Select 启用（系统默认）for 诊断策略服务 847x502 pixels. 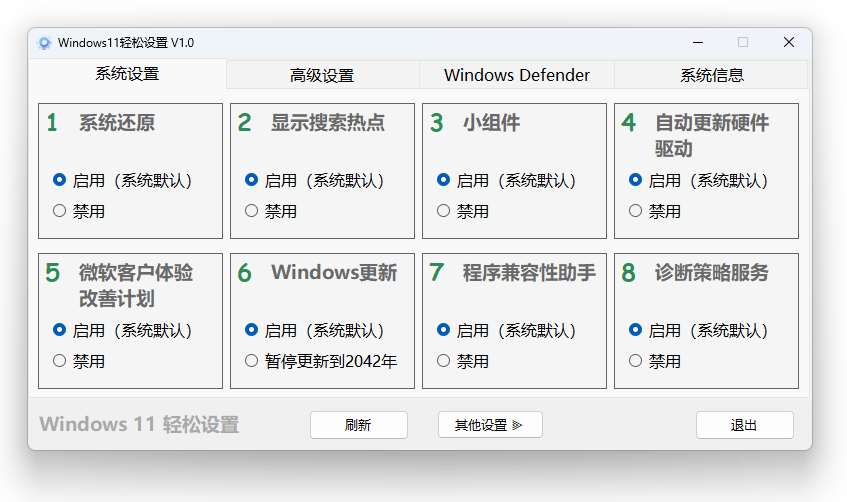(x=636, y=330)
